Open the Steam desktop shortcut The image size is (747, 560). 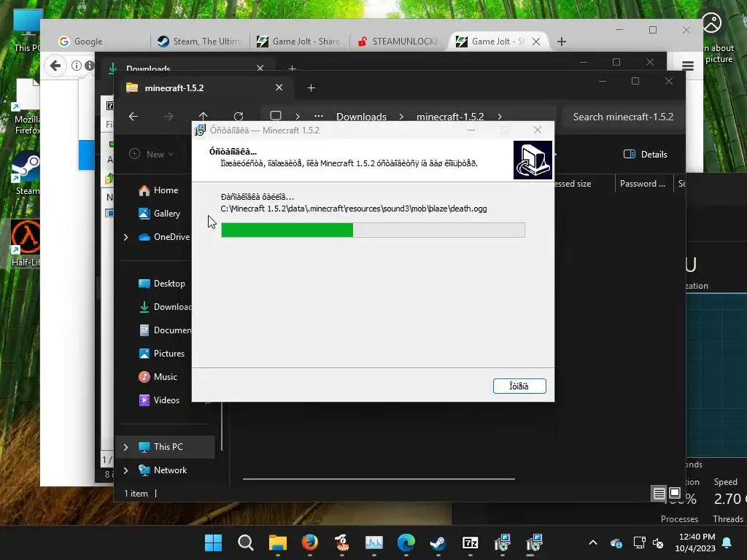point(26,173)
